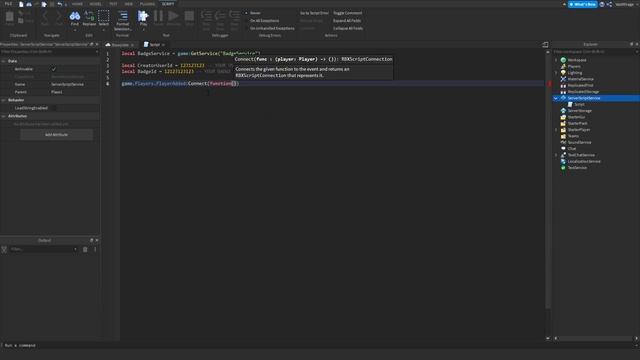Select Lighting in the Explorer tree
Viewport: 640px width, 360px height.
point(575,73)
